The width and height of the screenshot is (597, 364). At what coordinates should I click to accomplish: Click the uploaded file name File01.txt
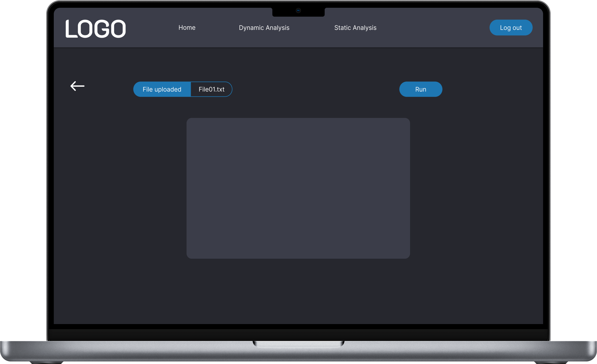click(211, 89)
